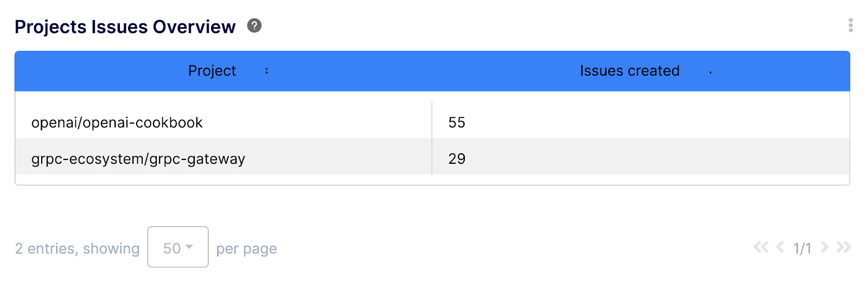Click the Projects Issues Overview title
This screenshot has width=868, height=282.
[125, 27]
